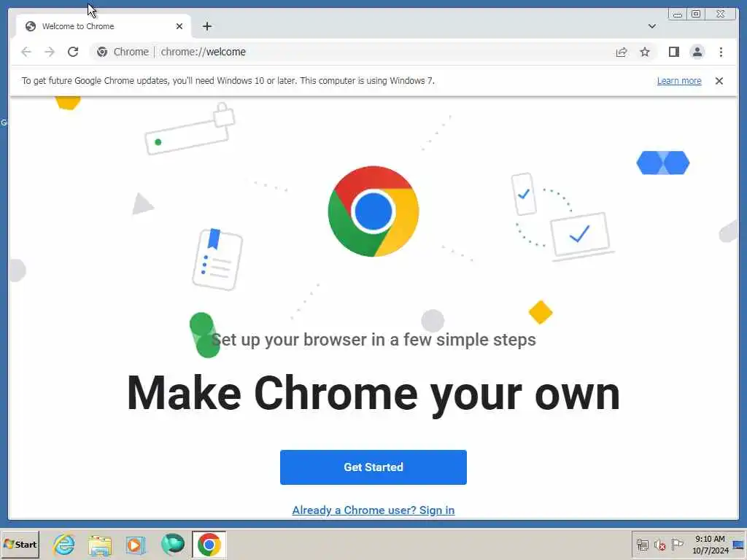Open the Learn more link

click(x=679, y=81)
